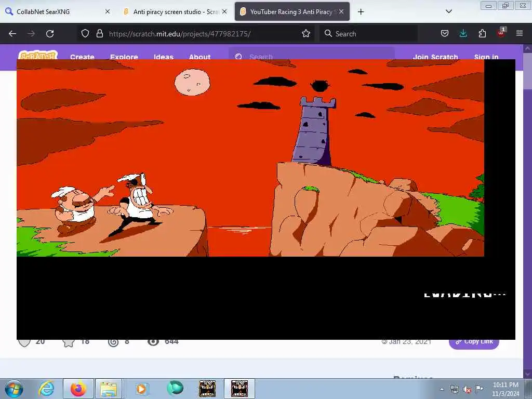This screenshot has width=532, height=399.
Task: Click the muted volume tray icon
Action: 467,390
